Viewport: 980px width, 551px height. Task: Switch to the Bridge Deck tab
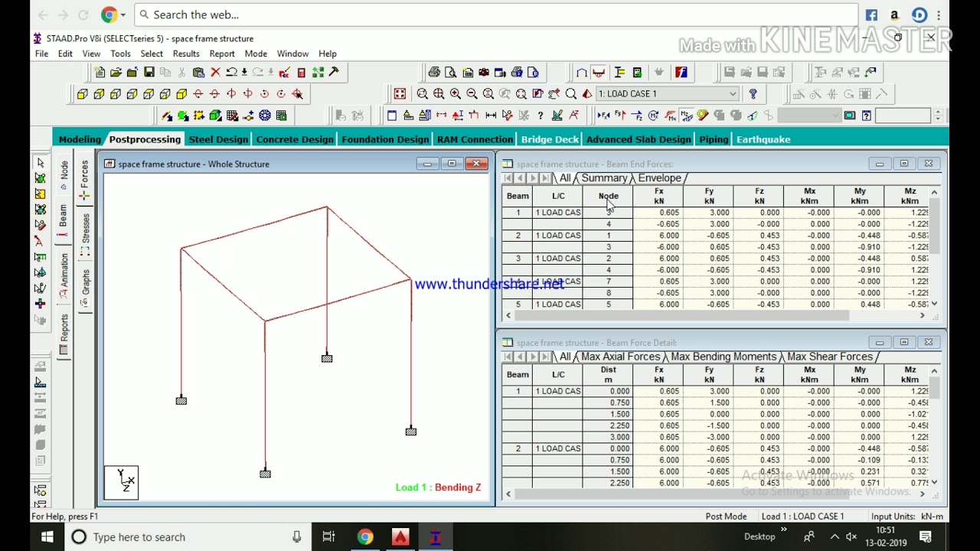click(x=550, y=139)
